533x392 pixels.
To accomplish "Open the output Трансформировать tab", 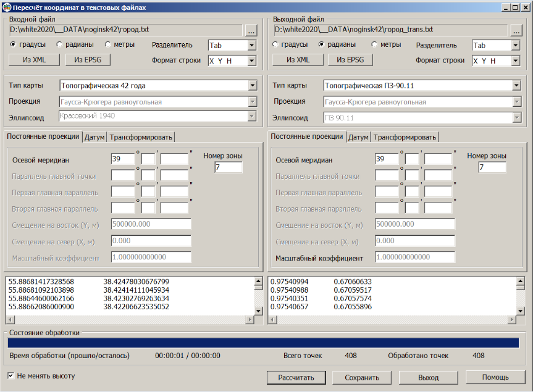I will (405, 137).
